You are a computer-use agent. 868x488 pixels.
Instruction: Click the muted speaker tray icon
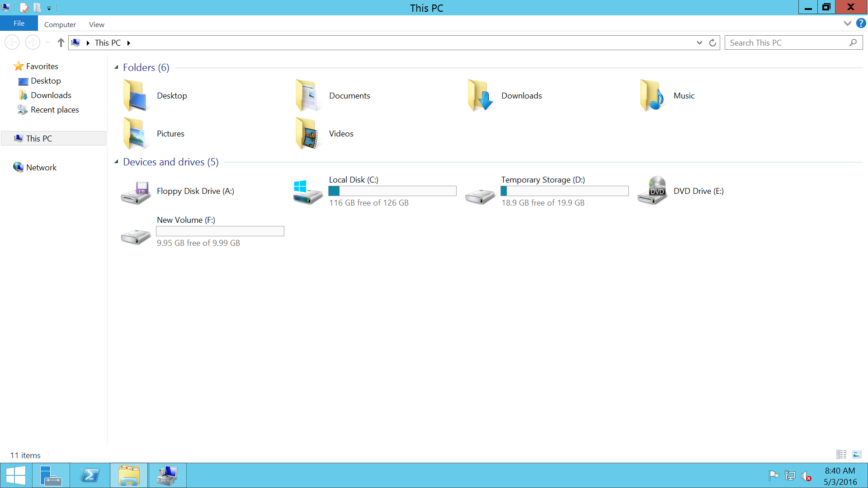(x=806, y=476)
